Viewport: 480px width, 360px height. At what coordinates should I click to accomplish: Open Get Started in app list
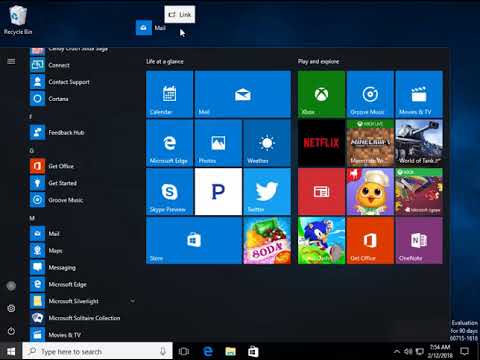(x=83, y=183)
